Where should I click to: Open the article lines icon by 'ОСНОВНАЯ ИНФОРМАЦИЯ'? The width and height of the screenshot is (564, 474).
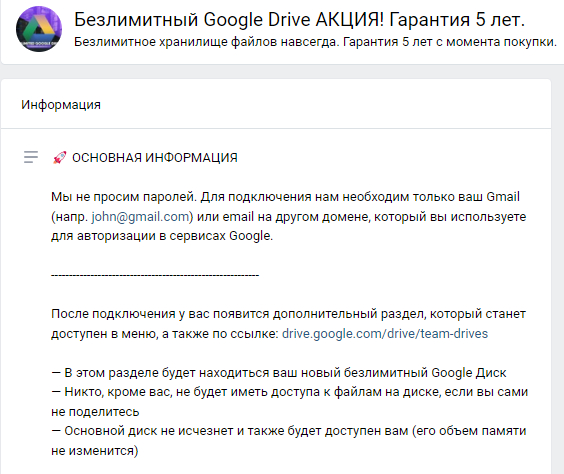[31, 157]
